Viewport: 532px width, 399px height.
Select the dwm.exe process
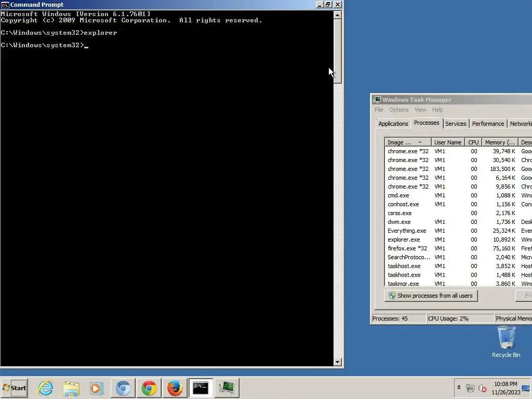tap(459, 222)
